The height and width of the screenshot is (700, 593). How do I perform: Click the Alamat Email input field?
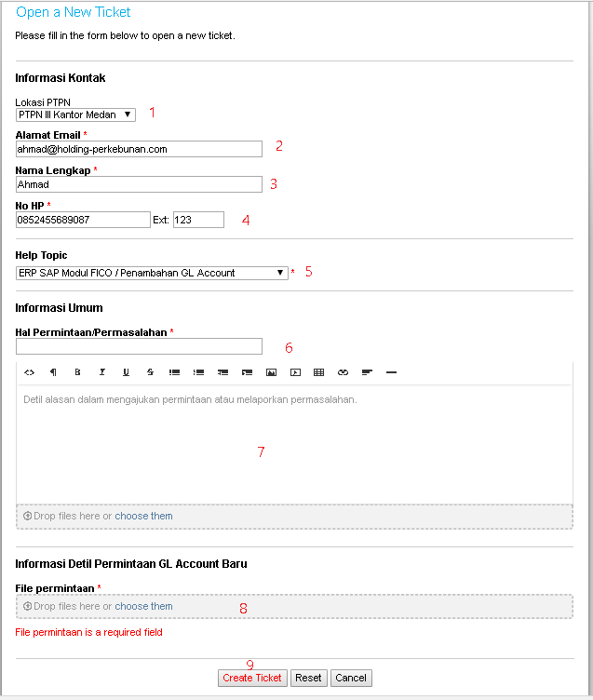point(139,149)
